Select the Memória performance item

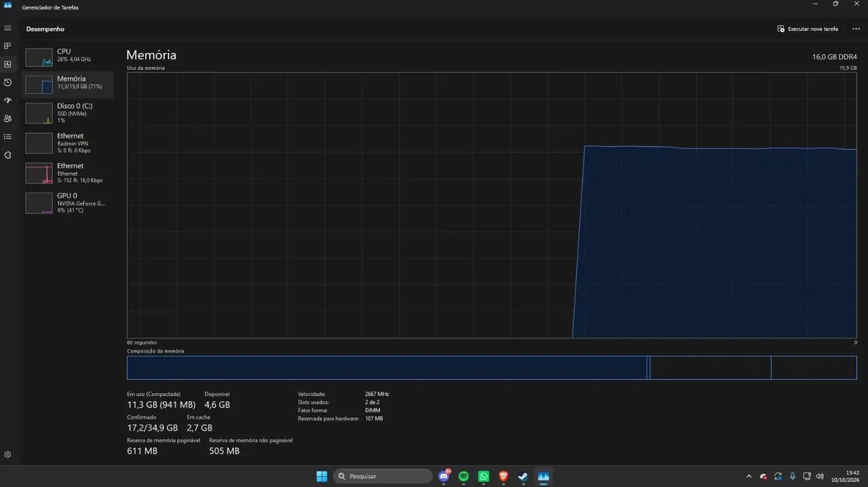tap(67, 84)
